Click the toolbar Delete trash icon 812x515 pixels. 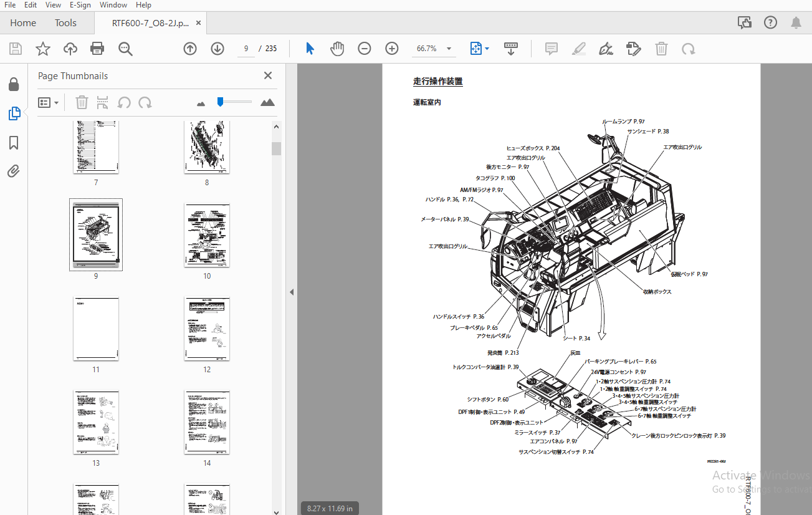click(661, 49)
